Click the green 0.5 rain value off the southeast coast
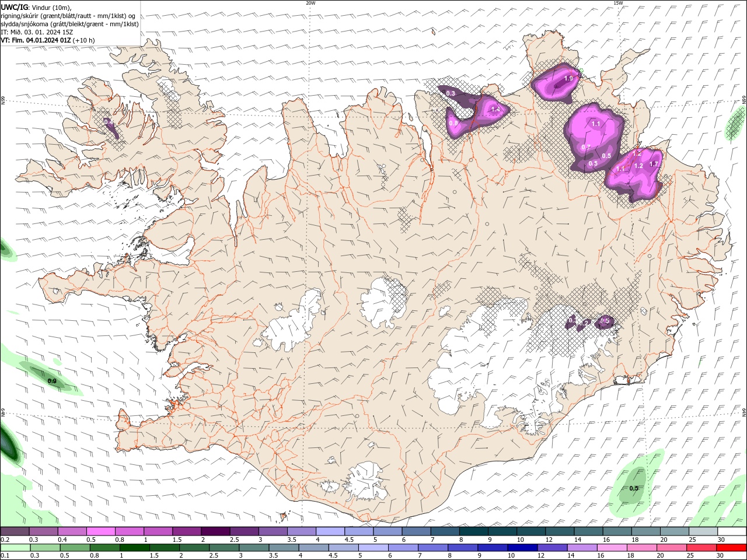The width and height of the screenshot is (747, 560). pyautogui.click(x=634, y=488)
